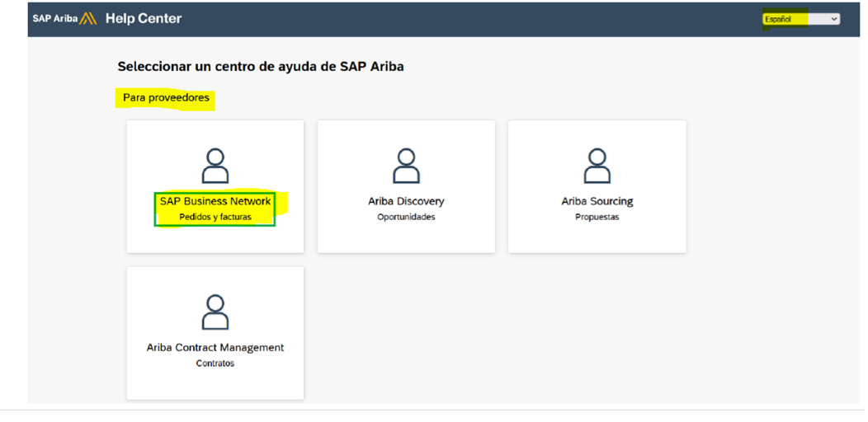Image resolution: width=868 pixels, height=422 pixels.
Task: Click the Propuestas subtitle
Action: pos(597,217)
